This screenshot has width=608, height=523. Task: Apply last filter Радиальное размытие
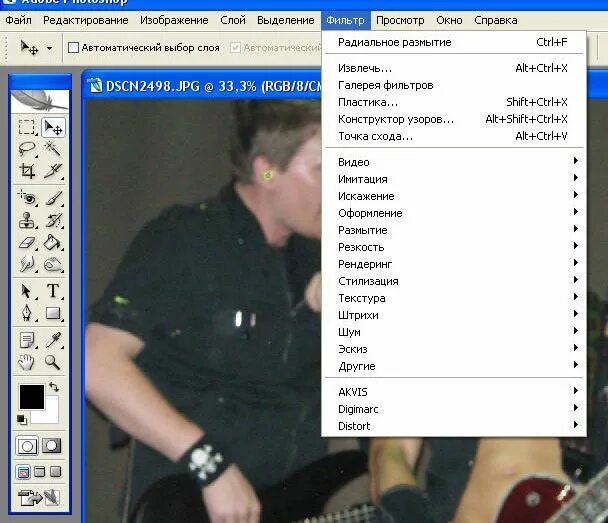(454, 42)
